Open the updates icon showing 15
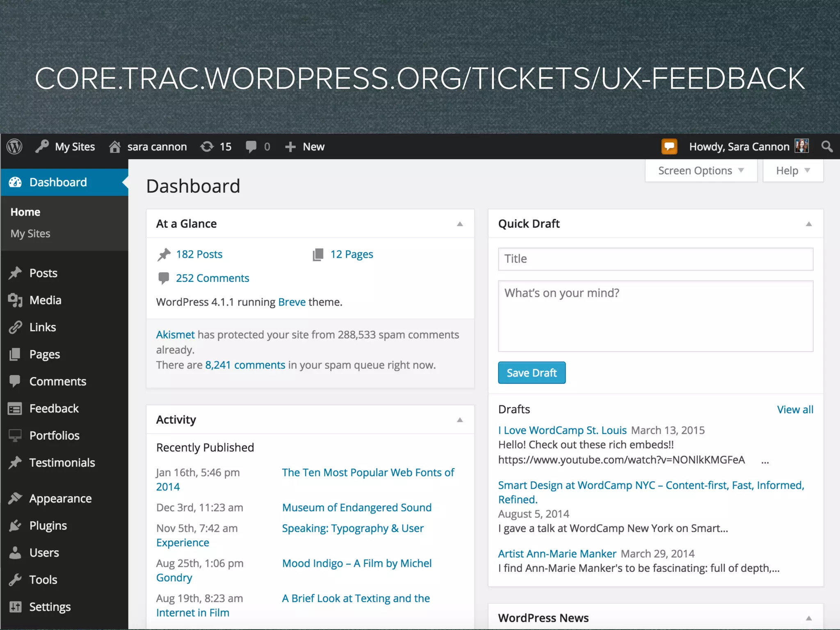 pyautogui.click(x=207, y=146)
